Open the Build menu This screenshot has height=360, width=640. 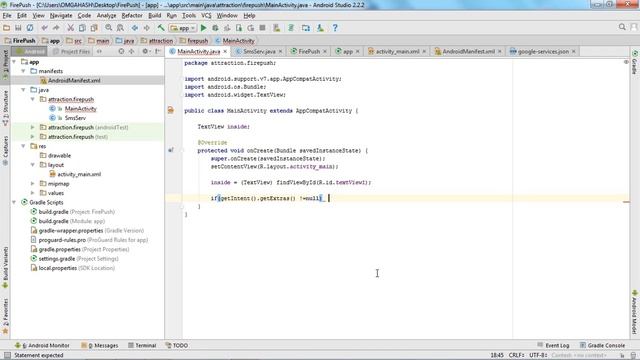154,16
